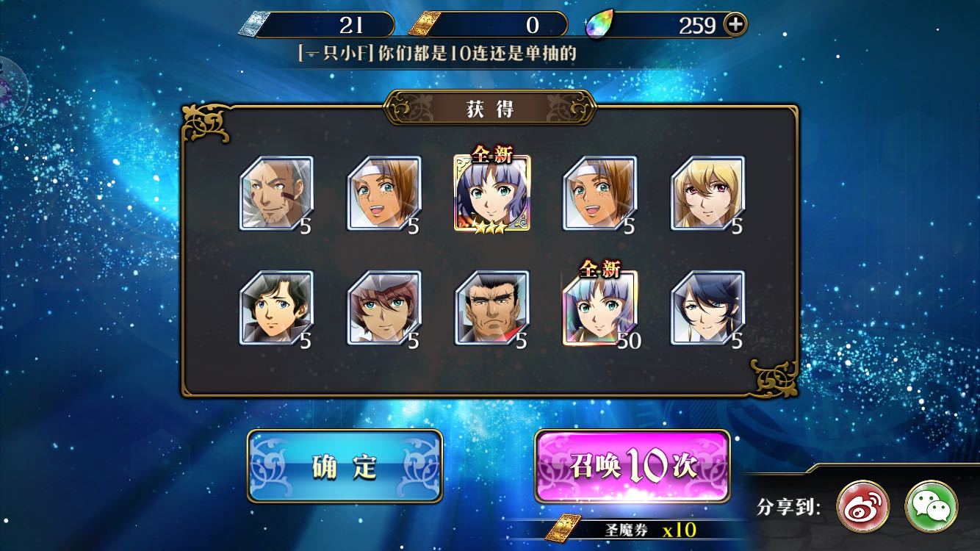This screenshot has height=551, width=980.
Task: Tap the rainbow gem currency icon
Action: 599,26
